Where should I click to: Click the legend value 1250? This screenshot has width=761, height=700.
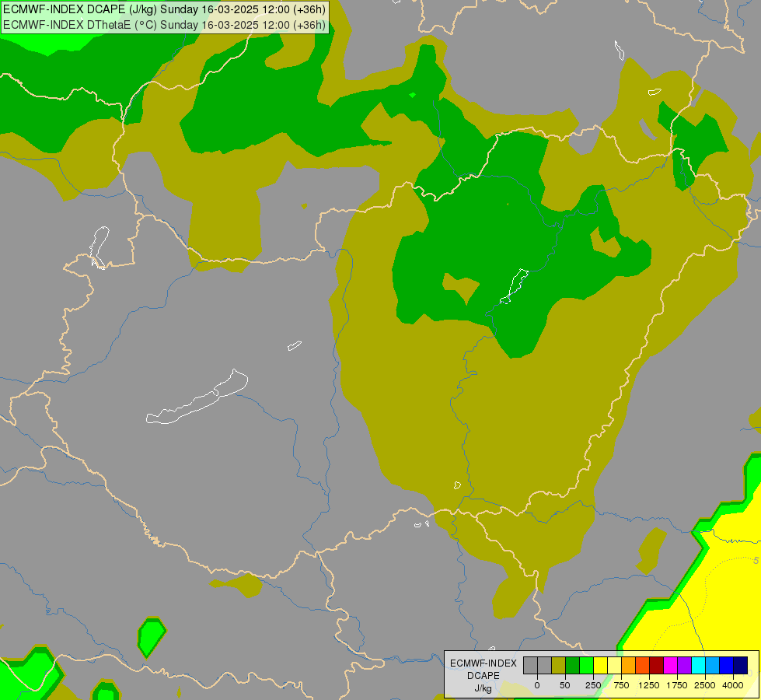click(x=649, y=685)
